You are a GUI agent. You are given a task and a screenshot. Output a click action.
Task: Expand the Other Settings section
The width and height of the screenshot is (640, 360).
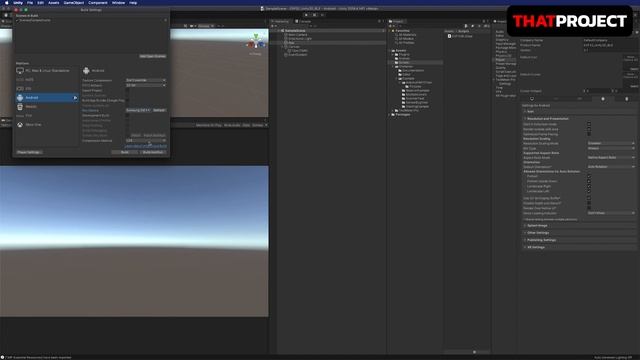click(579, 233)
